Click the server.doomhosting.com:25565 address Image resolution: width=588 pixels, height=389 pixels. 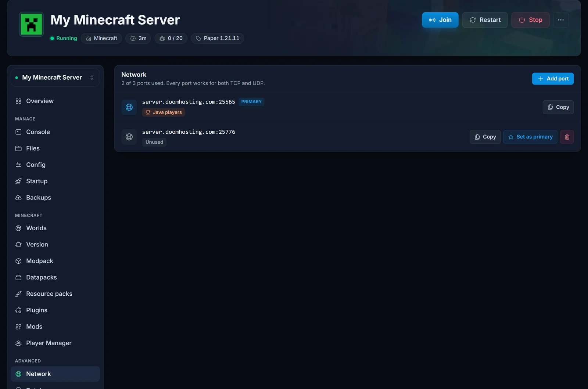coord(189,102)
